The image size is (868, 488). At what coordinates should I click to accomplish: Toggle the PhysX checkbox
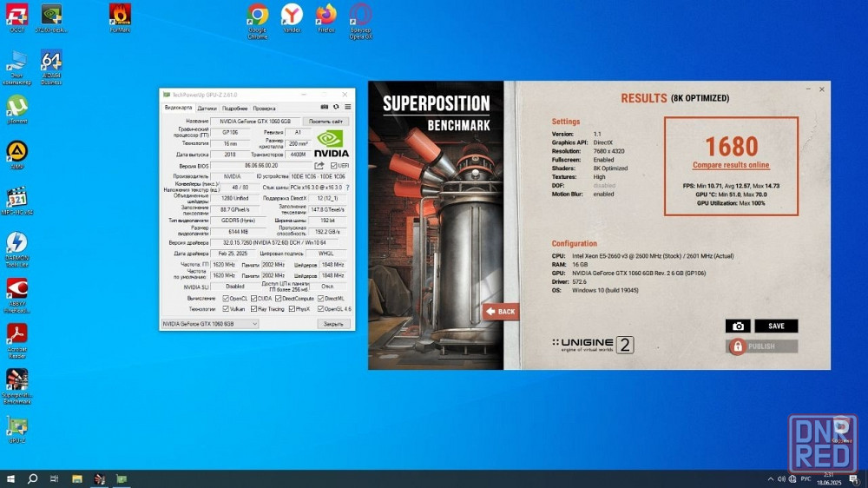pyautogui.click(x=292, y=309)
